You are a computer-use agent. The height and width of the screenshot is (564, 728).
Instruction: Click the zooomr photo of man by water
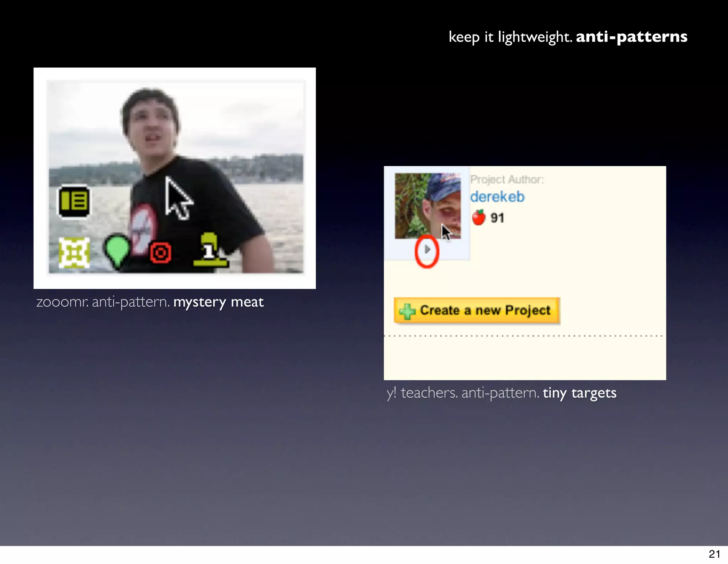coord(176,177)
